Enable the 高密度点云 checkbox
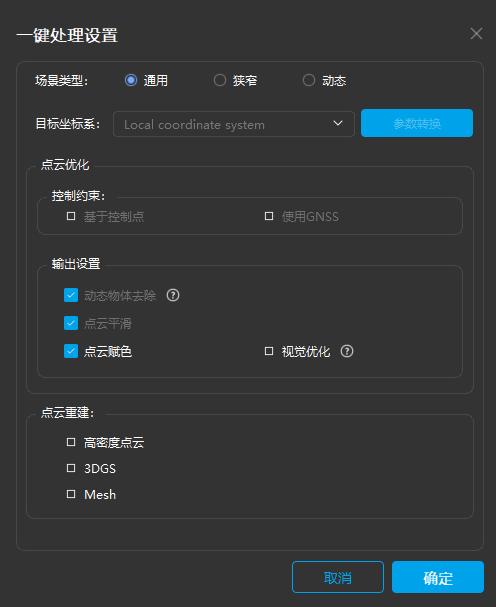 click(x=71, y=442)
